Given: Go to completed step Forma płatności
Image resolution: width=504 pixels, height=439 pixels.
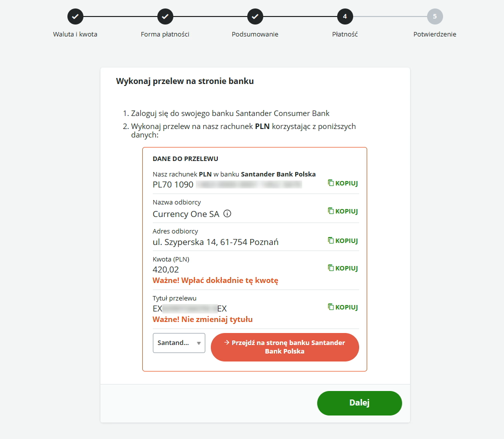Looking at the screenshot, I should coord(165,16).
